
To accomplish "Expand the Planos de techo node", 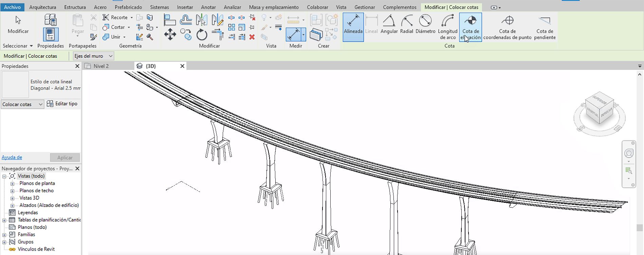I will 13,191.
